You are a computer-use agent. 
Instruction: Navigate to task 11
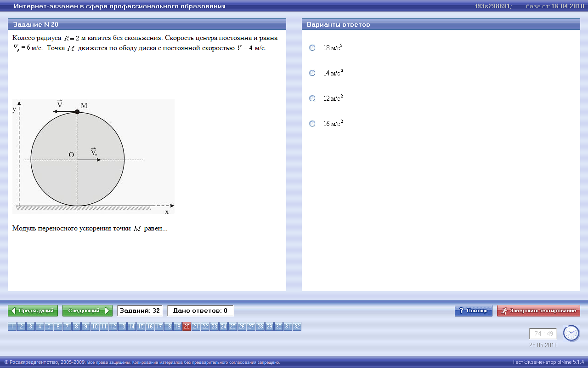pos(104,327)
